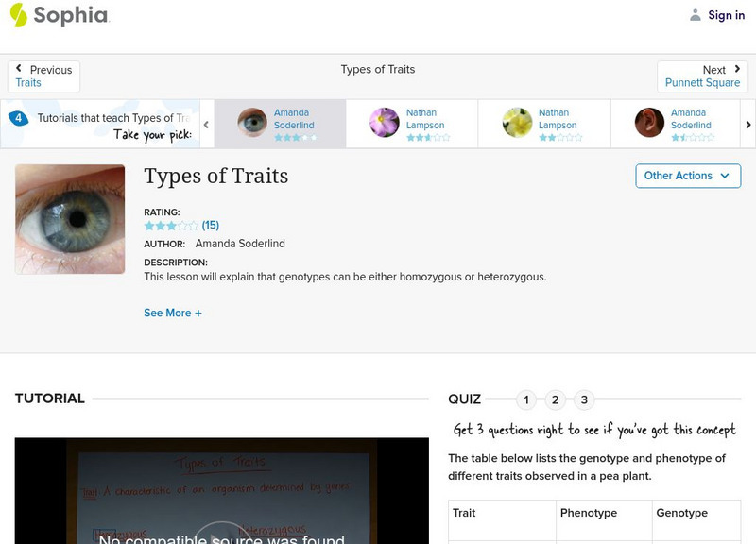Open the Other Actions dropdown
The width and height of the screenshot is (756, 544).
pyautogui.click(x=687, y=176)
